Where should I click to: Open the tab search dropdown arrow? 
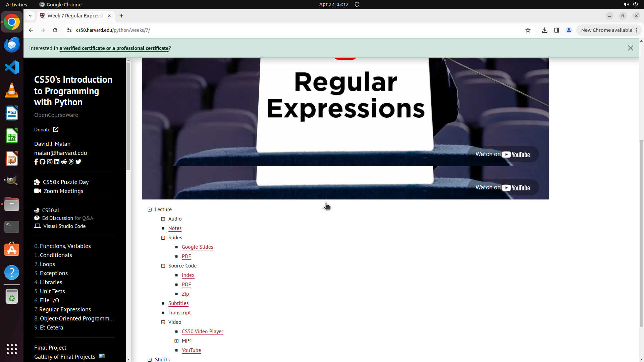point(30,16)
